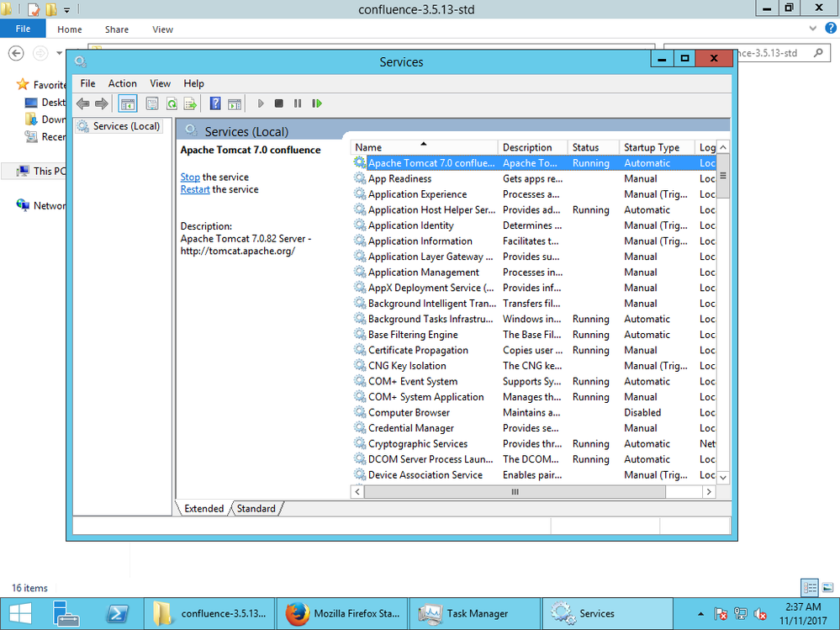The image size is (840, 630).
Task: Open the Properties toolbar icon in Services
Action: 152,103
